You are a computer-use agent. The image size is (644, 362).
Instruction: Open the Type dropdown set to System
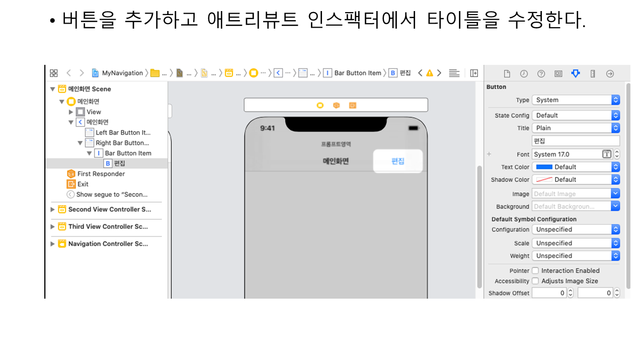(576, 100)
